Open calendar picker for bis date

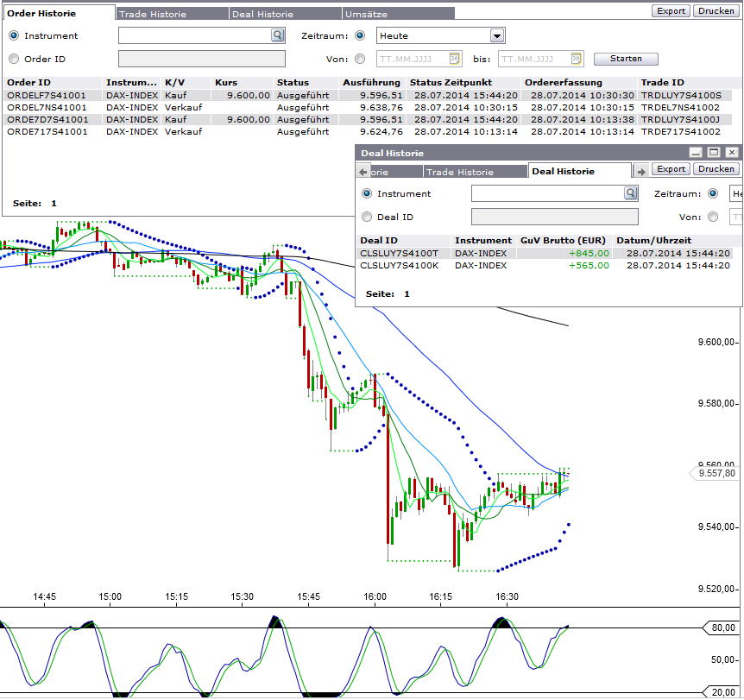click(576, 59)
